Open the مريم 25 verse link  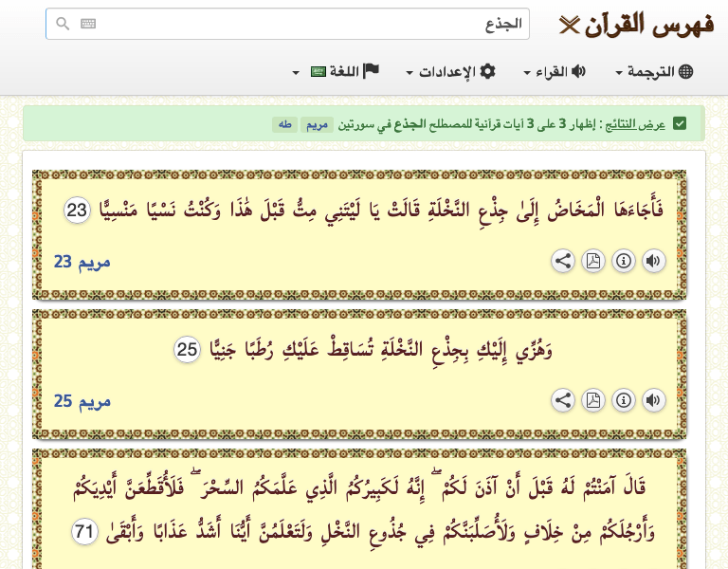coord(82,401)
